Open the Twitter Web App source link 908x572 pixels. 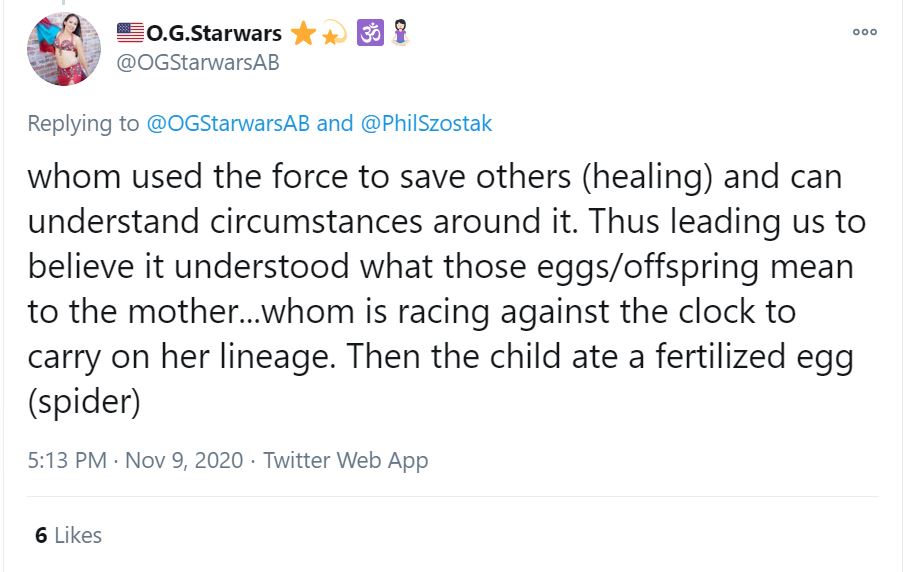click(345, 461)
